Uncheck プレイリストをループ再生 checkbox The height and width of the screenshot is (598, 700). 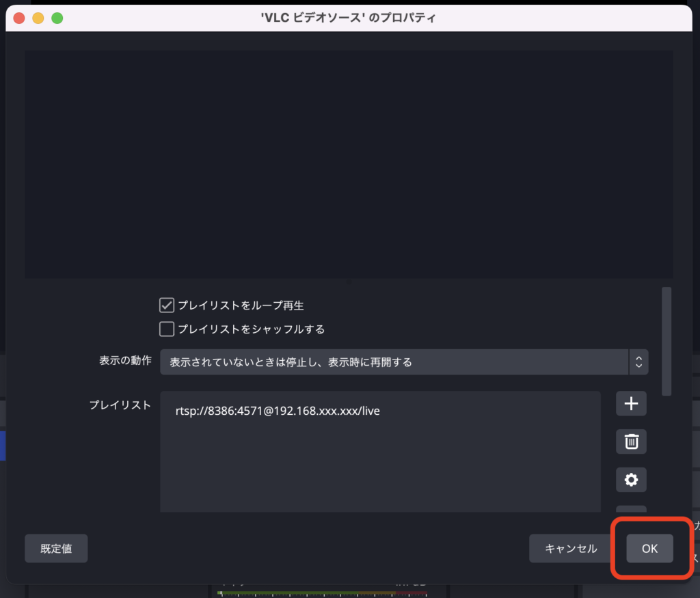[x=167, y=305]
